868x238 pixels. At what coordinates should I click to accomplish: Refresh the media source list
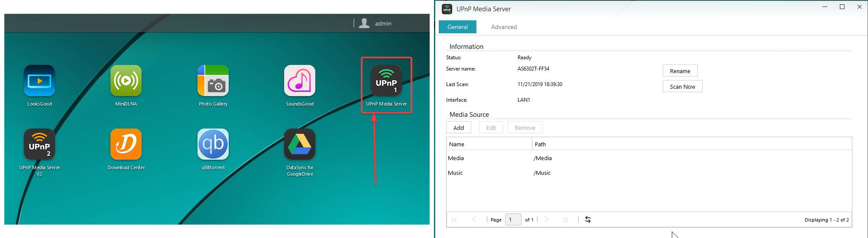[588, 219]
